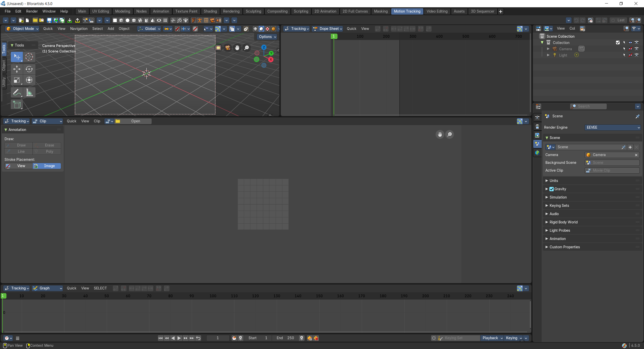Select the Cursor tool in Tools panel
Image resolution: width=644 pixels, height=349 pixels.
point(29,57)
